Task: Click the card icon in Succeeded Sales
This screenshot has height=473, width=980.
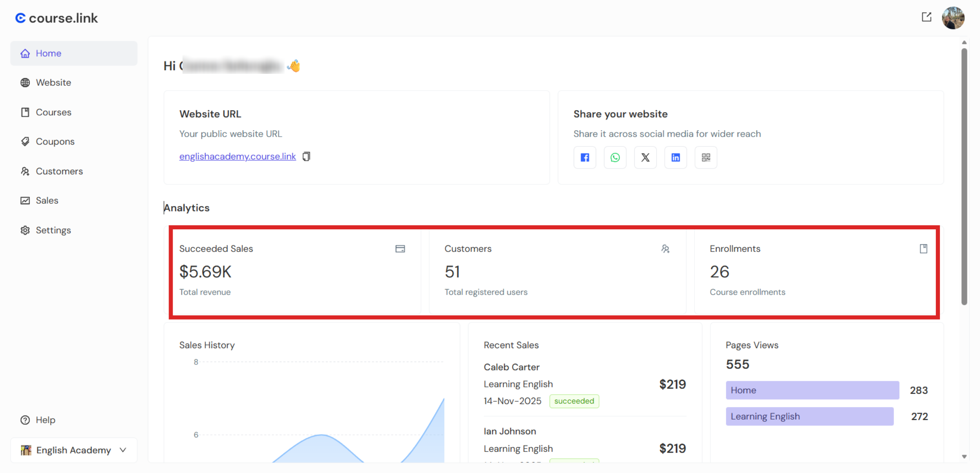Action: (x=400, y=249)
